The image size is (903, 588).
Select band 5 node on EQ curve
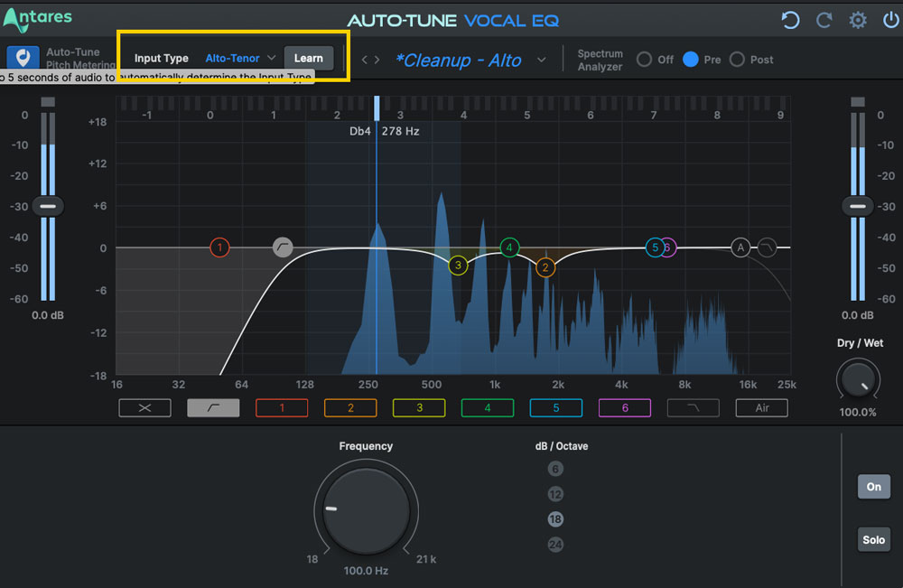655,247
